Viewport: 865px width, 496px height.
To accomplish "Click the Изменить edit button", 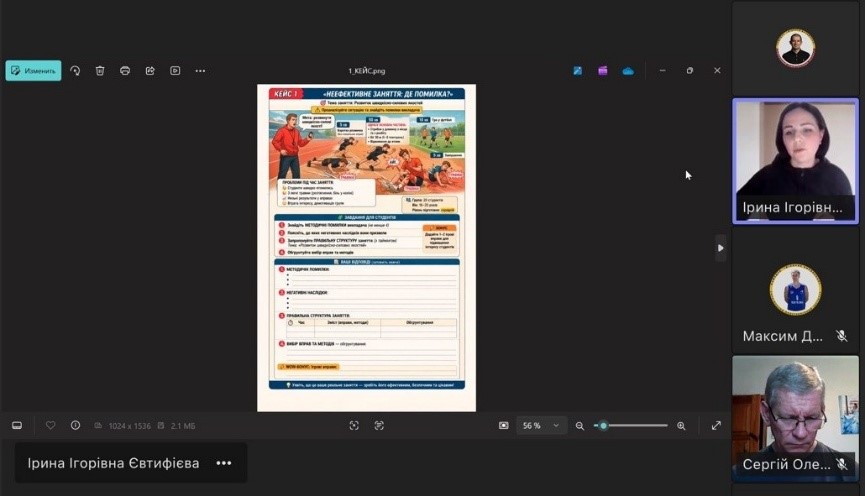I will pos(33,71).
